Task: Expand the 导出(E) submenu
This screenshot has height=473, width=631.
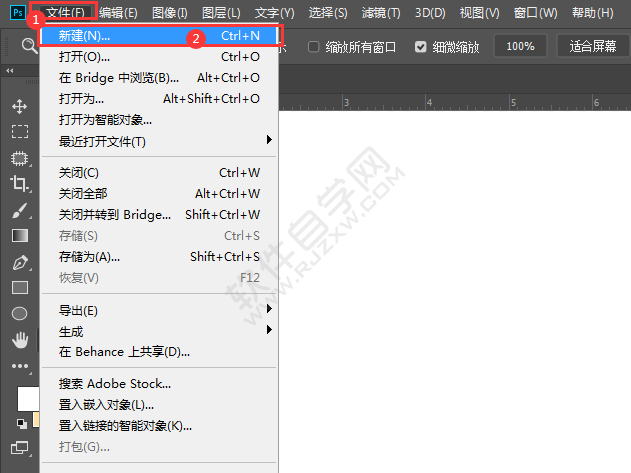Action: click(x=159, y=310)
